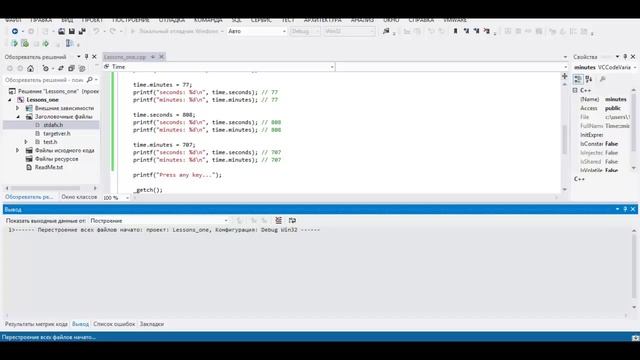Open the Time scope dropdown above the editor
This screenshot has height=360, width=640.
pyautogui.click(x=219, y=67)
